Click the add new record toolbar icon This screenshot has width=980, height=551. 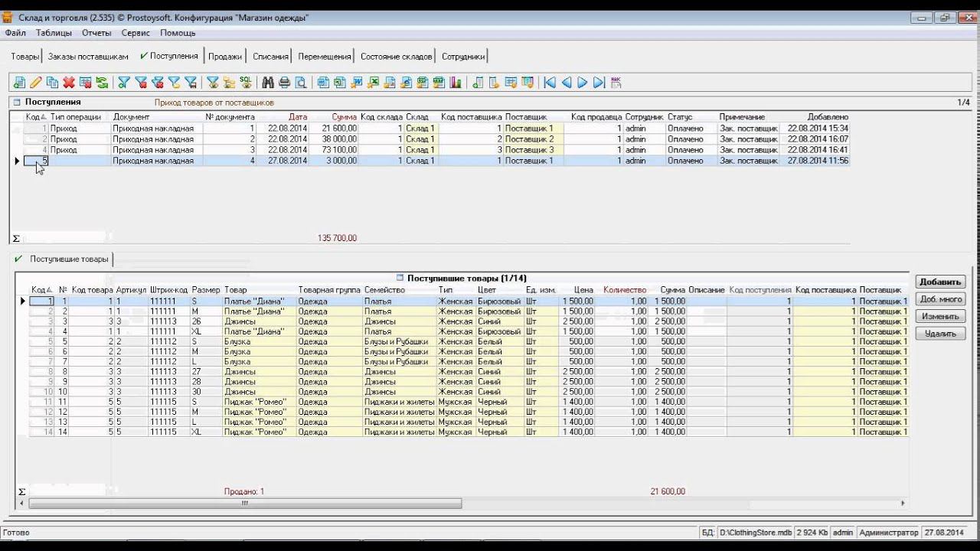[19, 83]
